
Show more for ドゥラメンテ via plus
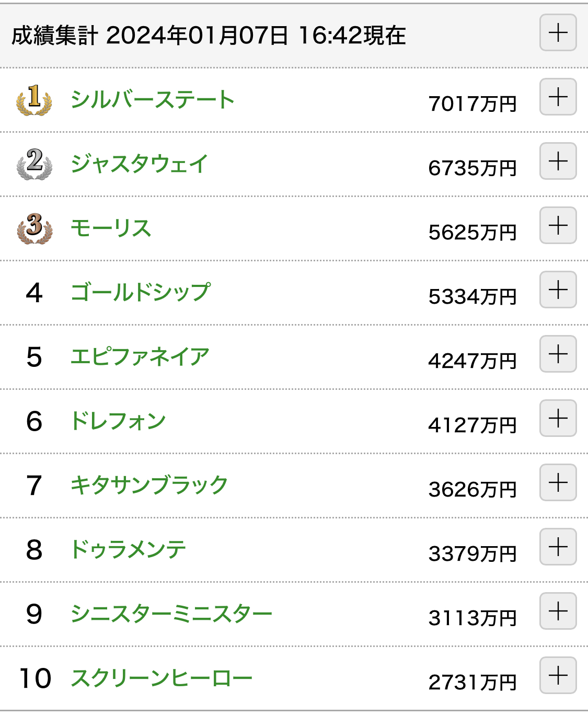[x=558, y=547]
